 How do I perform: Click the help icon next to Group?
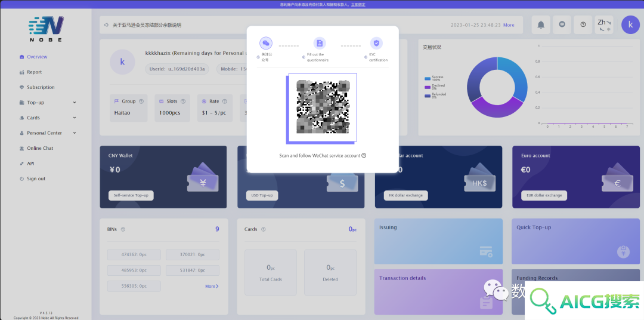141,101
